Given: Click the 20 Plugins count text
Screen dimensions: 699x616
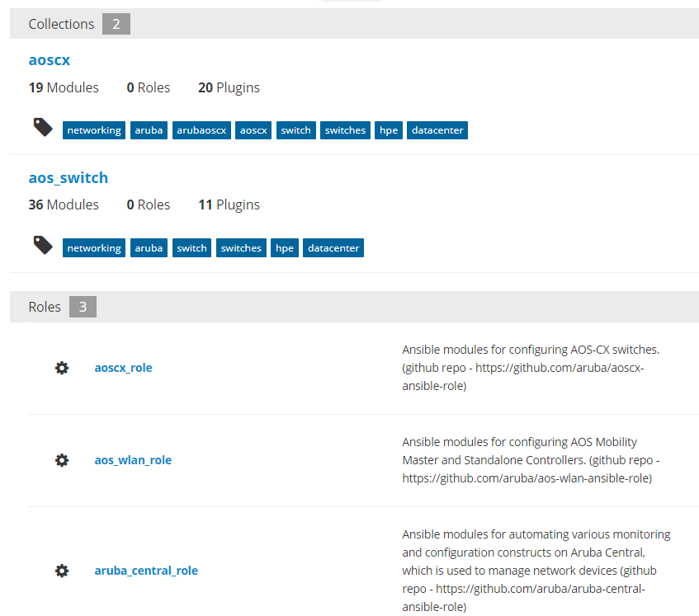Looking at the screenshot, I should 229,87.
